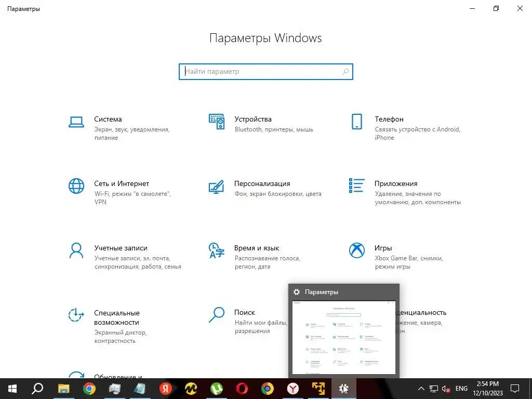Click the Персонализация paintbrush icon
Viewport: 532px width, 399px height.
coord(217,187)
